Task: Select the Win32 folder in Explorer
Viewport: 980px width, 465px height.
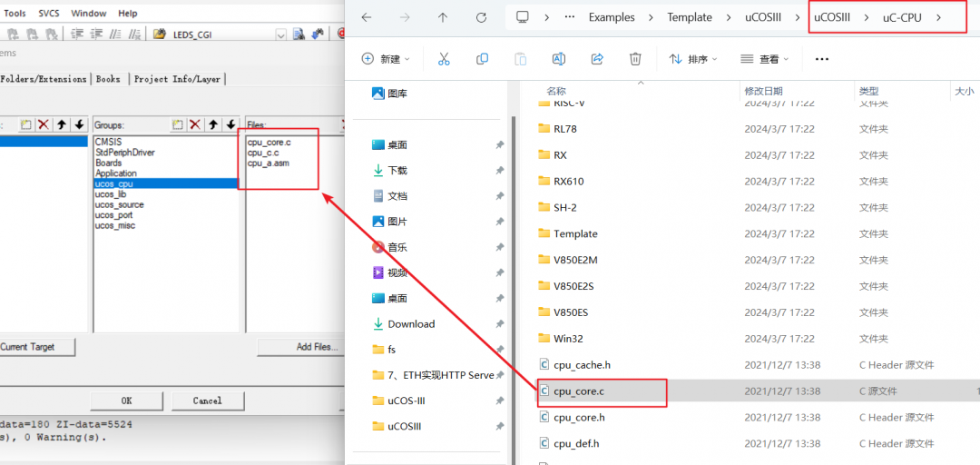Action: coord(568,339)
